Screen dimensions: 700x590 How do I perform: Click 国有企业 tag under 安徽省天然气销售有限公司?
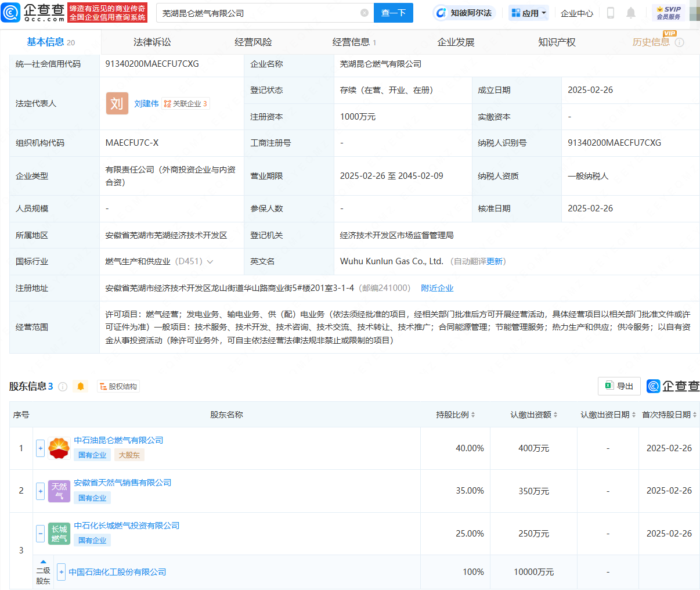[92, 498]
